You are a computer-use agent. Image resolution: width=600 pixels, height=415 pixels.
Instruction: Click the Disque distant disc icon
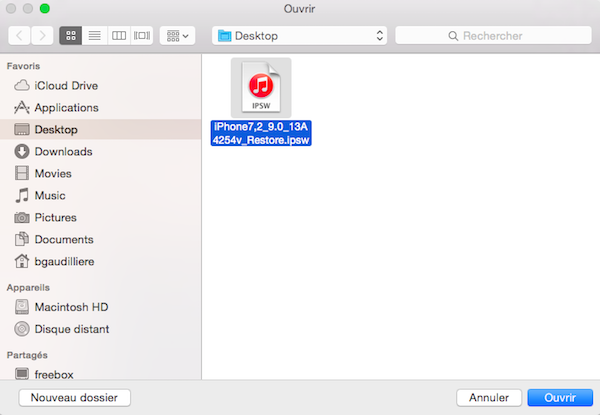pos(22,329)
